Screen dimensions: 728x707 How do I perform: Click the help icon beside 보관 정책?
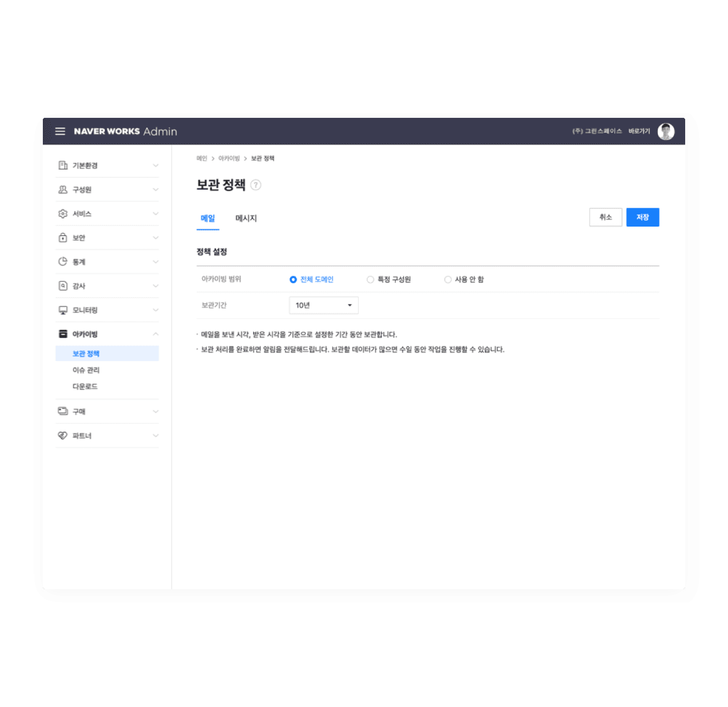(256, 185)
